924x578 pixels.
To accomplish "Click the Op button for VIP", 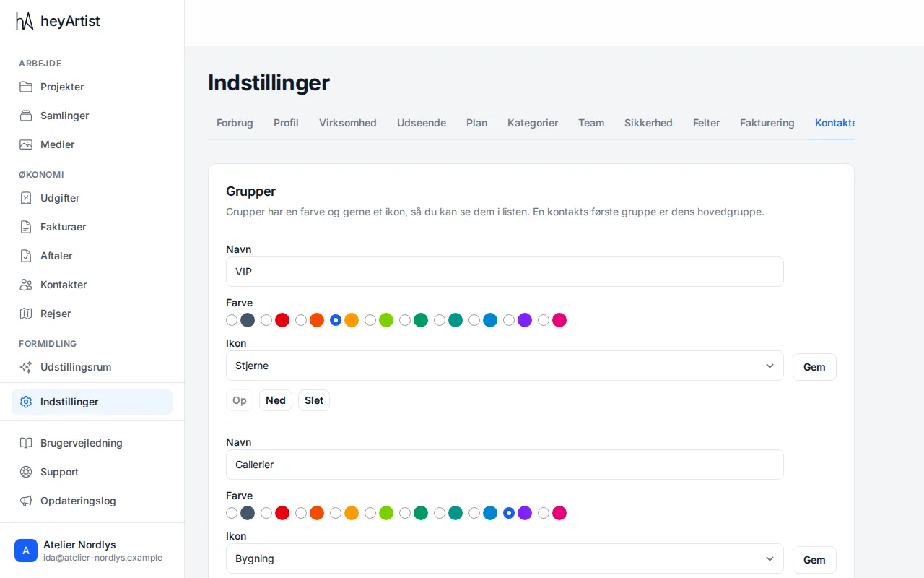I will tap(240, 400).
